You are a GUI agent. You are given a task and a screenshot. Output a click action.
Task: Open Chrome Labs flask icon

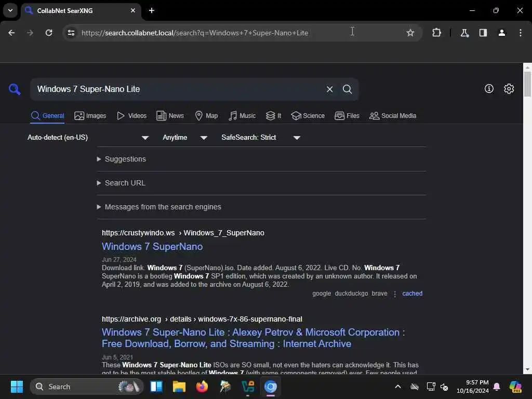[x=464, y=33]
